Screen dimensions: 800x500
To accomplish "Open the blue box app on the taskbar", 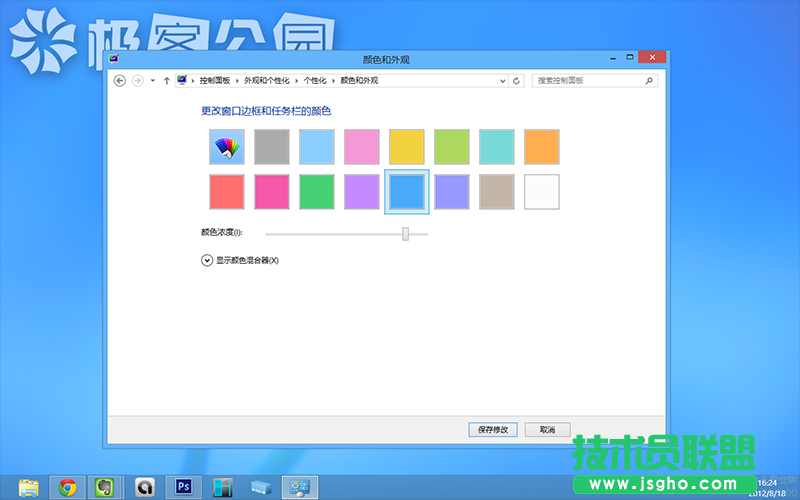I will click(261, 488).
